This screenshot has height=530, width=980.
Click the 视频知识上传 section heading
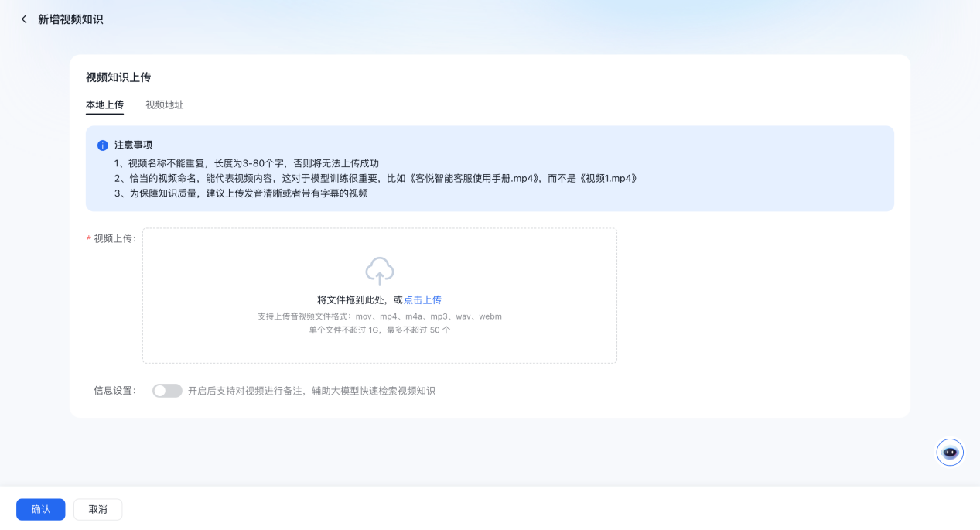pos(118,77)
